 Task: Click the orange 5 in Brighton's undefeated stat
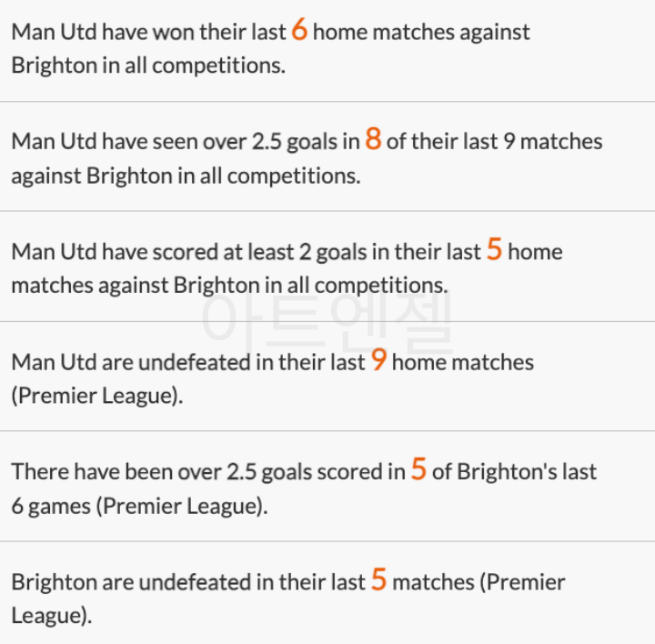[378, 580]
